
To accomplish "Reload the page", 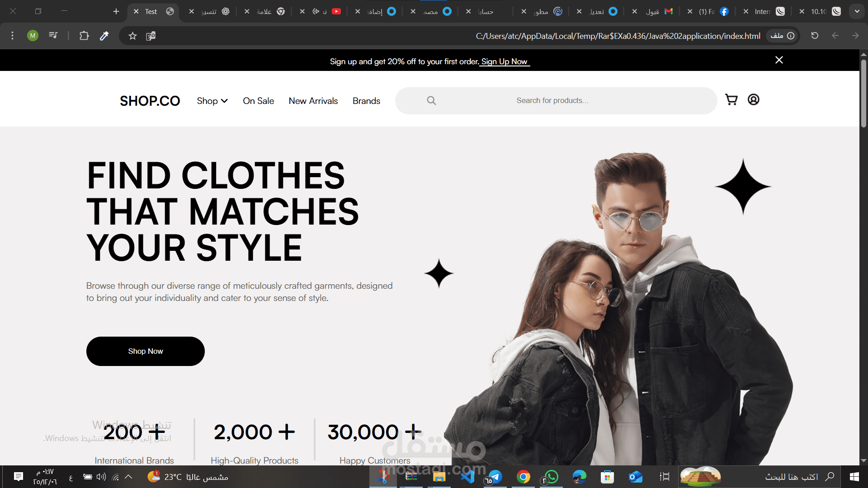I will (815, 35).
